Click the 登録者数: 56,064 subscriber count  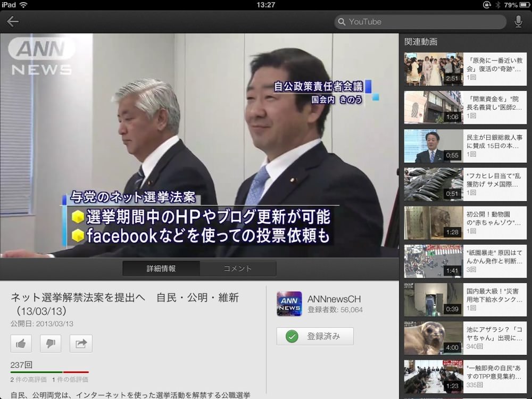(335, 310)
